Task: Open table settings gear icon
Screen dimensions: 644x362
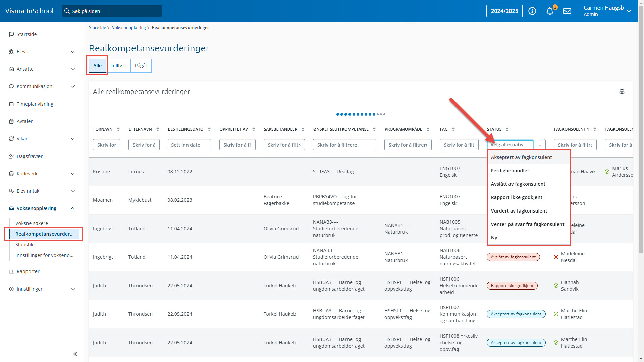Action: (622, 92)
